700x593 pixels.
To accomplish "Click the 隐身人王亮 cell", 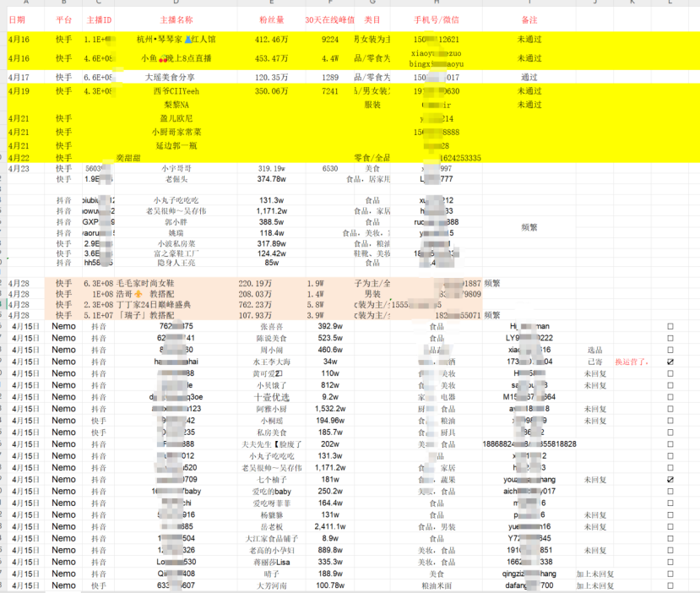I will click(x=176, y=263).
